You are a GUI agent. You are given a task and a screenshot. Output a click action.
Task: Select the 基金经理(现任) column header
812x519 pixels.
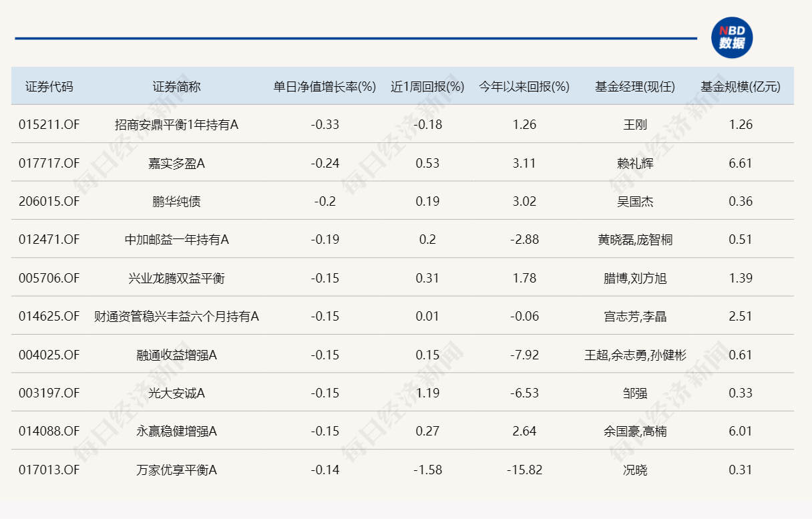tap(635, 87)
